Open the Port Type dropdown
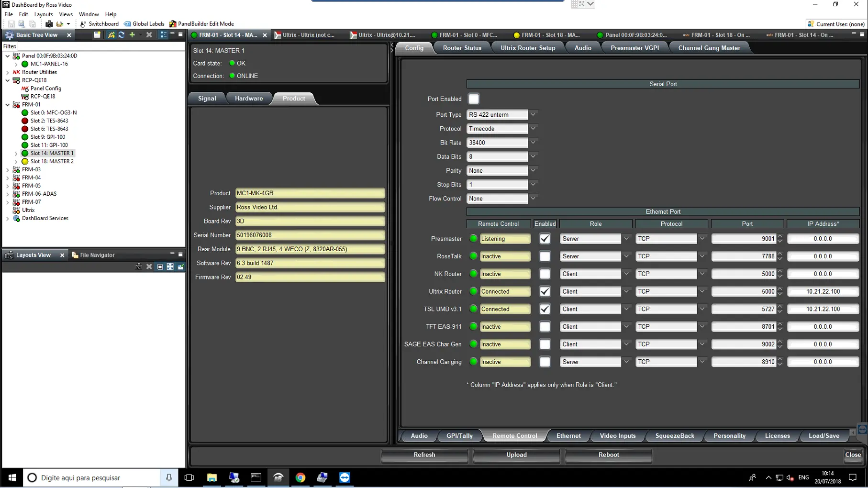 (533, 115)
